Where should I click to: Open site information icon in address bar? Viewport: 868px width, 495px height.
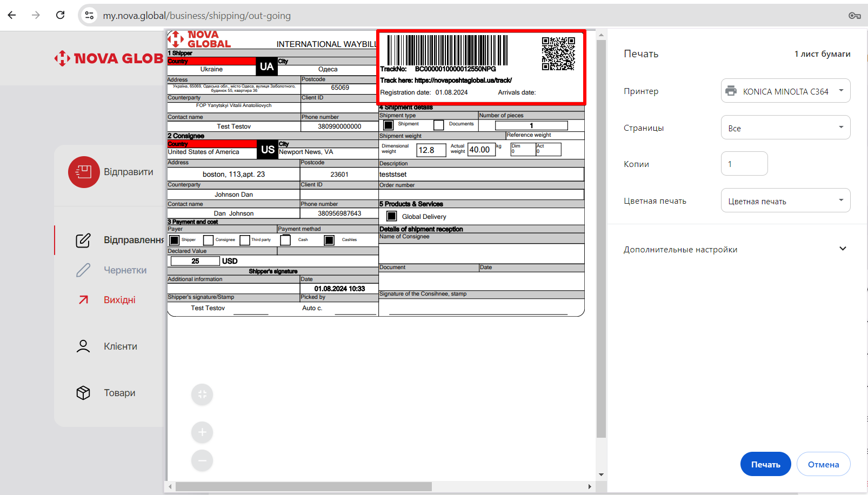[90, 15]
